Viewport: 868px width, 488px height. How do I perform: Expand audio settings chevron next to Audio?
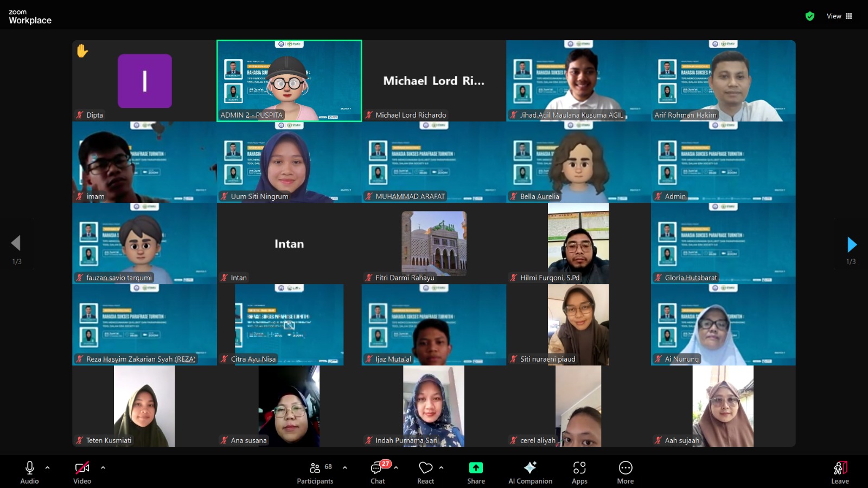pyautogui.click(x=48, y=467)
